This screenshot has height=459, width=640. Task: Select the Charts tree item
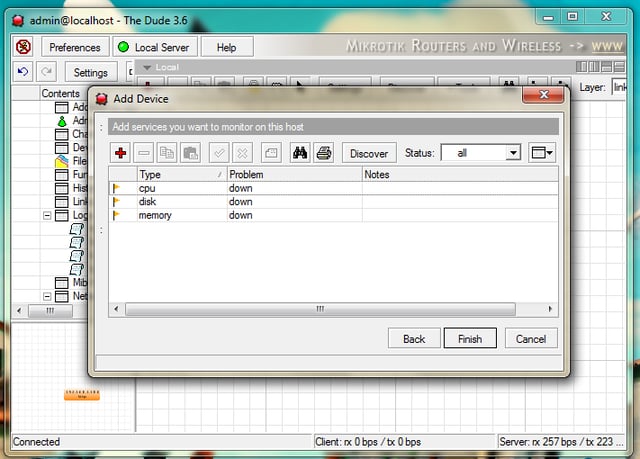click(x=72, y=134)
